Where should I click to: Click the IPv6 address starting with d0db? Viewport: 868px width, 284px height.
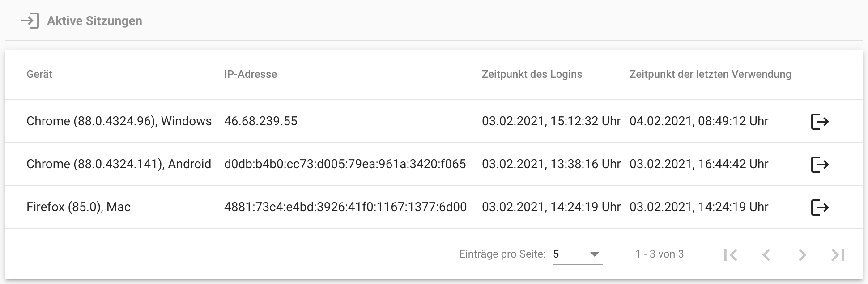pyautogui.click(x=345, y=164)
